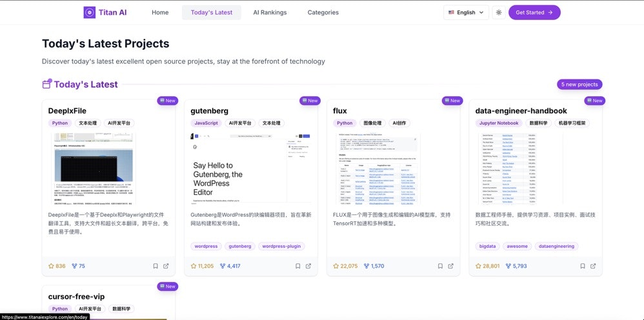Click 文本处理 tag on DeeplxFile card

pos(88,123)
